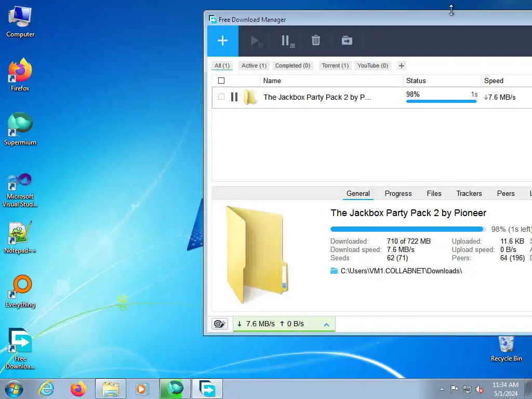Click the 64 (196) peers value

tap(513, 258)
